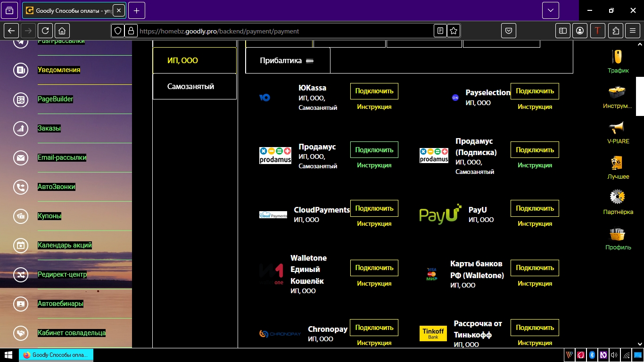Open the browser extensions icon

[x=616, y=31]
